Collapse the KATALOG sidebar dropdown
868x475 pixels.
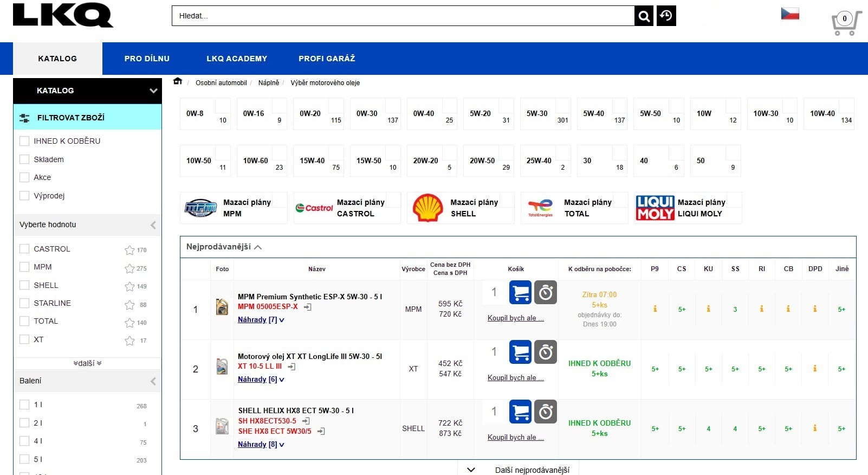pyautogui.click(x=153, y=91)
